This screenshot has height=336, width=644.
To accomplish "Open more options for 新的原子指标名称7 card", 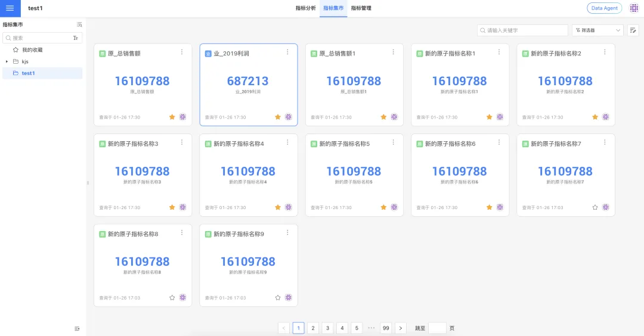I will pyautogui.click(x=605, y=142).
